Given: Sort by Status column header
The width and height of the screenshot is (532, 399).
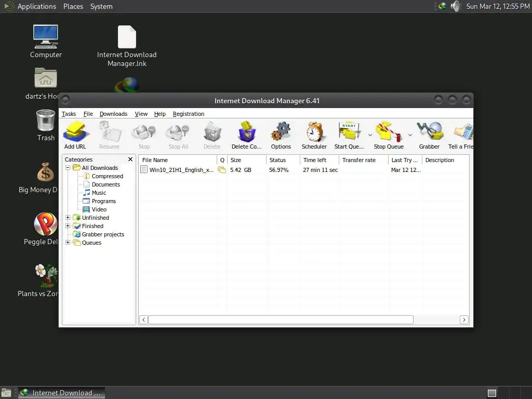Looking at the screenshot, I should (x=283, y=160).
